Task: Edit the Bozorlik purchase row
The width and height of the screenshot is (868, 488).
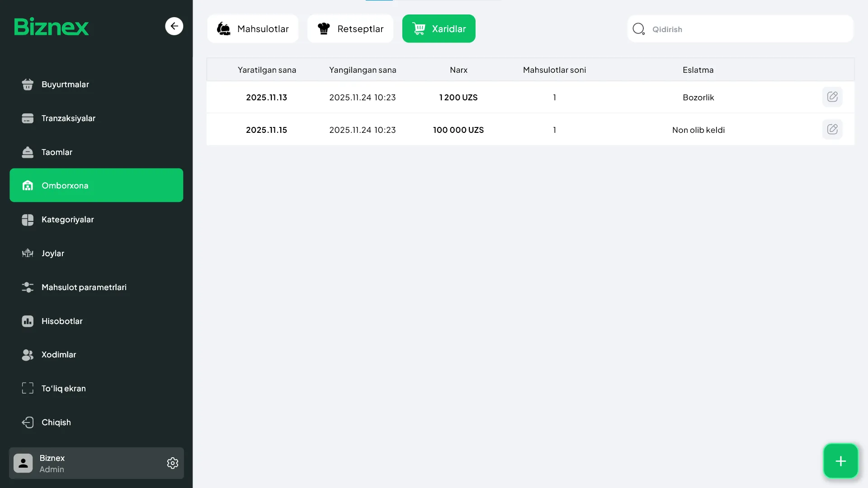Action: [832, 97]
